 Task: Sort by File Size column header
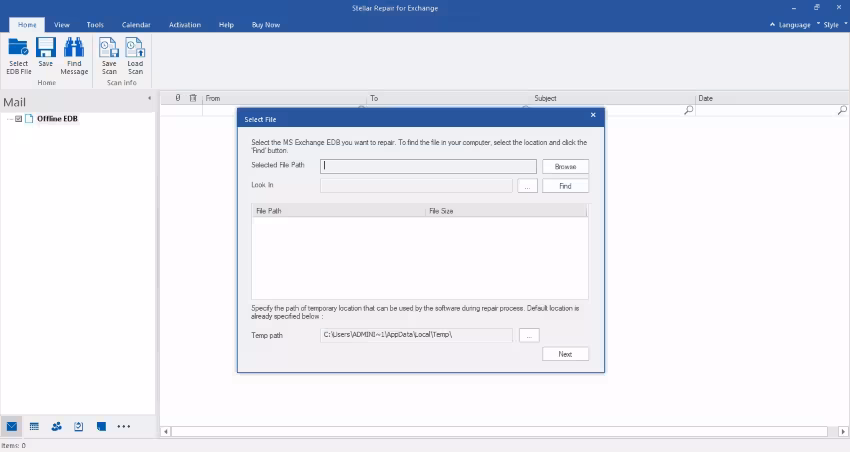tap(506, 211)
